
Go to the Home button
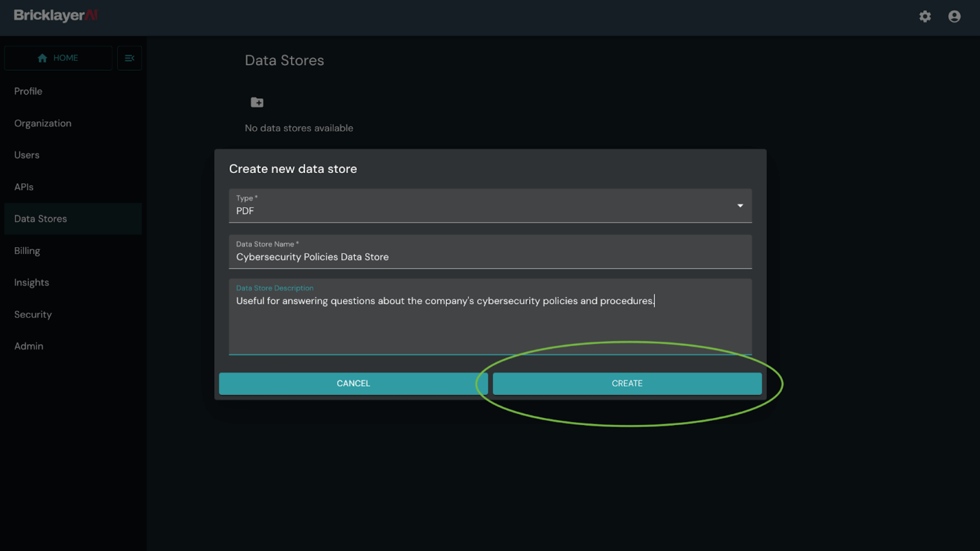coord(58,58)
